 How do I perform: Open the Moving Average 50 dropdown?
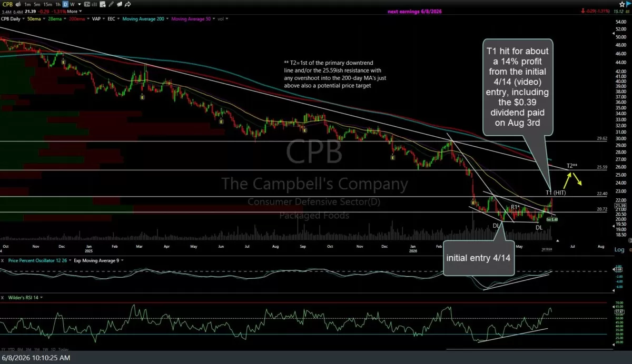click(193, 19)
